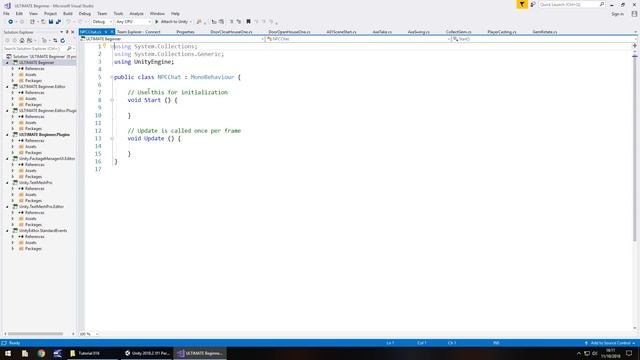Open the Debug menu
Viewport: 640px width, 360px height.
coord(84,13)
